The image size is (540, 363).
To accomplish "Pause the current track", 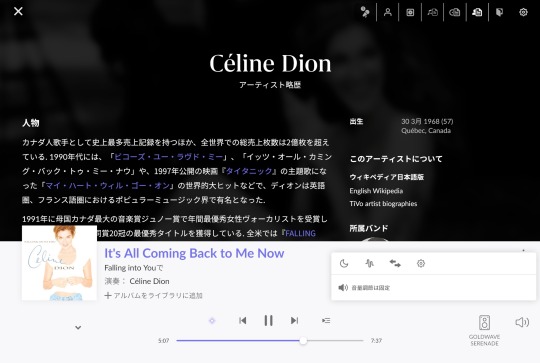I will click(x=268, y=321).
